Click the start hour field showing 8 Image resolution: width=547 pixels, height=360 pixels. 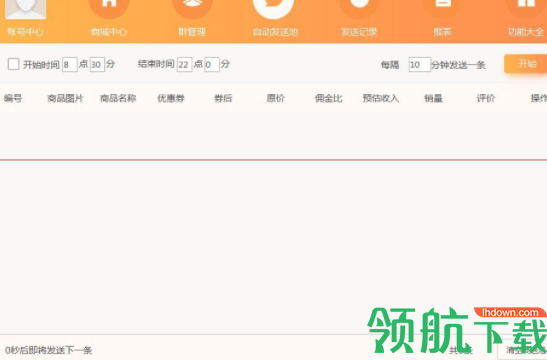69,65
